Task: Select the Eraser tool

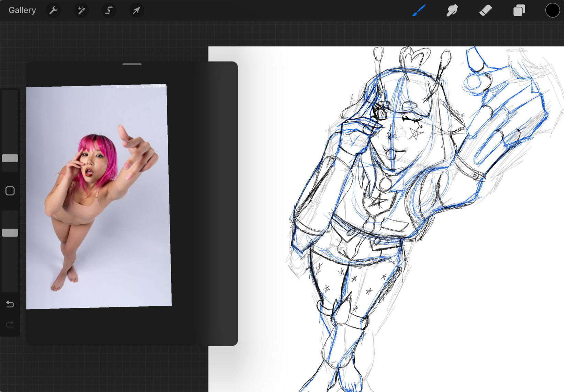Action: pos(485,10)
